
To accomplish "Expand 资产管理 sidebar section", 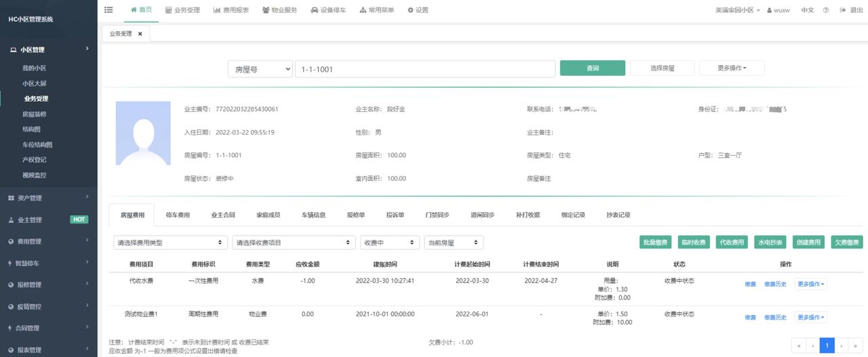I will 49,198.
